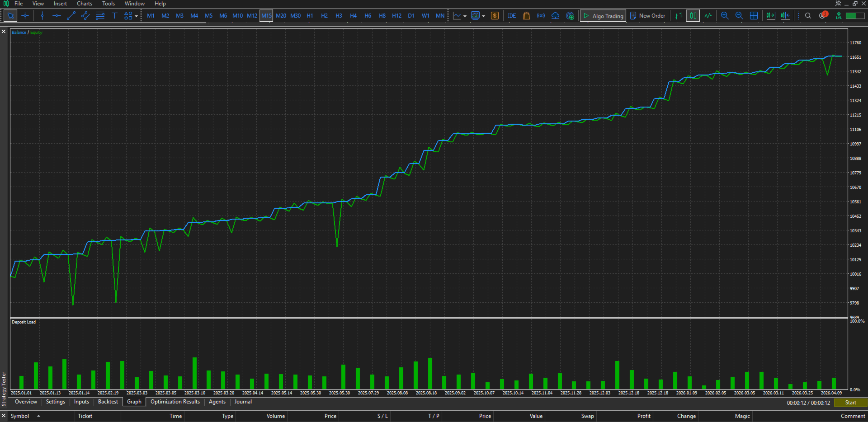Toggle candlestick chart mode

[693, 16]
